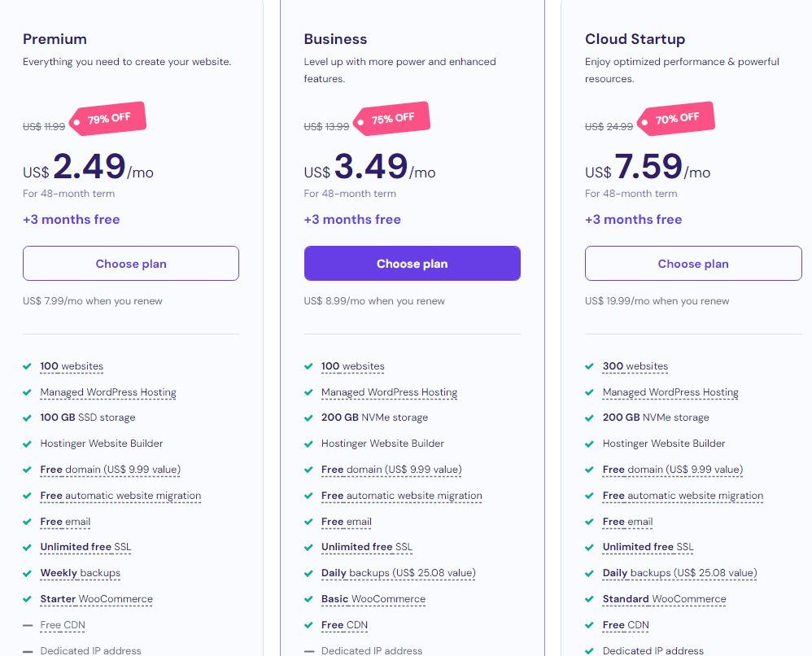This screenshot has height=656, width=812.
Task: Click Free automatic website migration in Cloud Startup
Action: (x=683, y=496)
